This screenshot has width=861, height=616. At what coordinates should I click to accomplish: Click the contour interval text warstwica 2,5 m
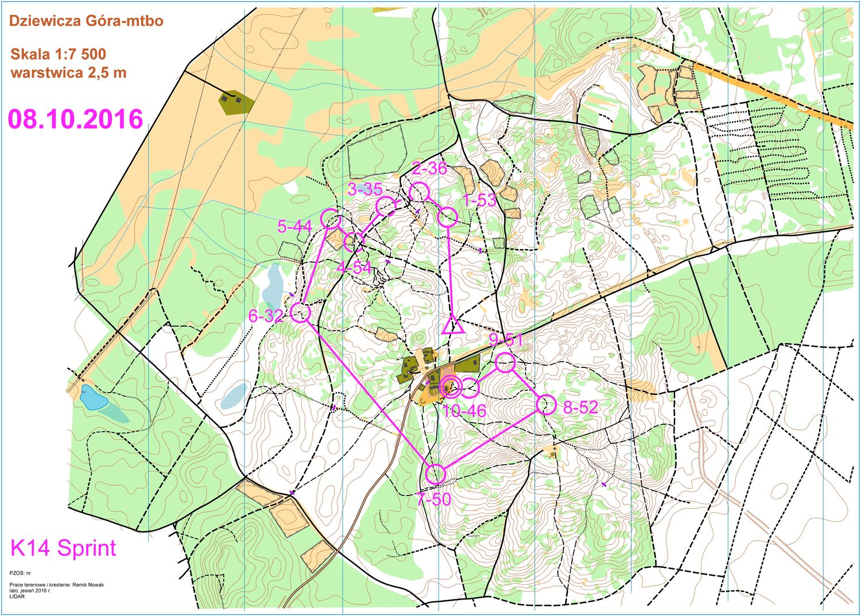(x=68, y=73)
